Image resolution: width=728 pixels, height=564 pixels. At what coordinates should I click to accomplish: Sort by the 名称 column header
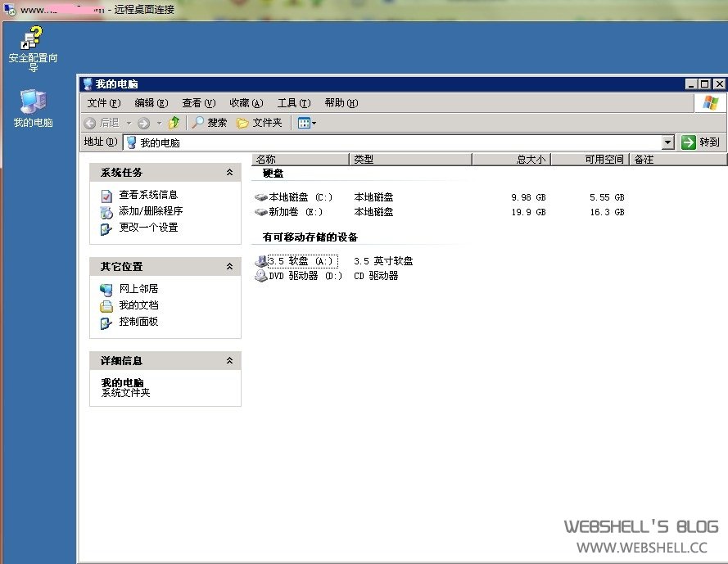(301, 160)
